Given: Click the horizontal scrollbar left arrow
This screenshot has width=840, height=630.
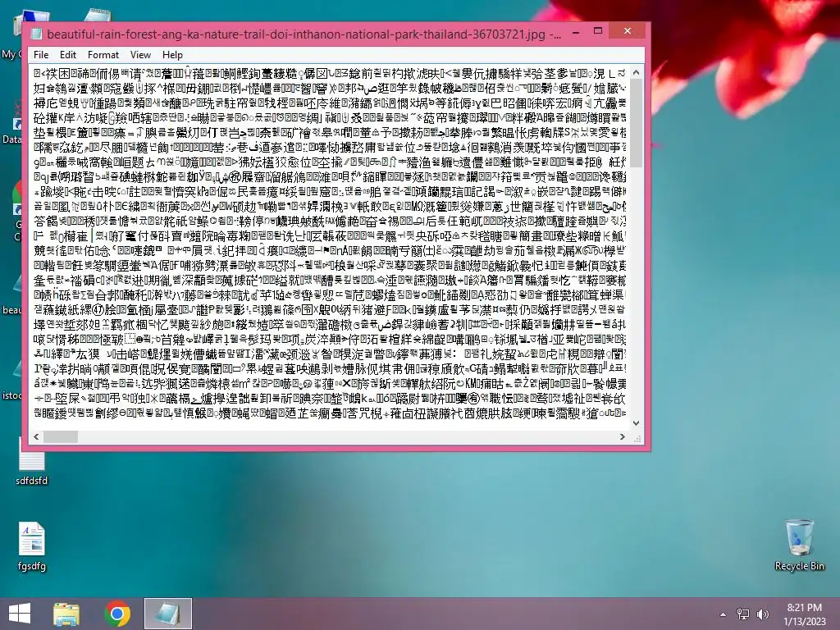Looking at the screenshot, I should [x=36, y=436].
